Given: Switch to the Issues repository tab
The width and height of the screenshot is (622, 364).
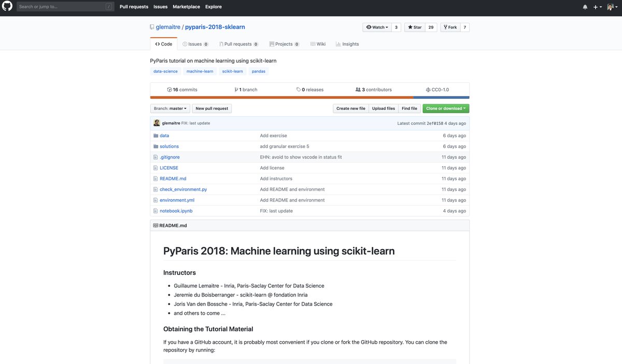Looking at the screenshot, I should 195,44.
